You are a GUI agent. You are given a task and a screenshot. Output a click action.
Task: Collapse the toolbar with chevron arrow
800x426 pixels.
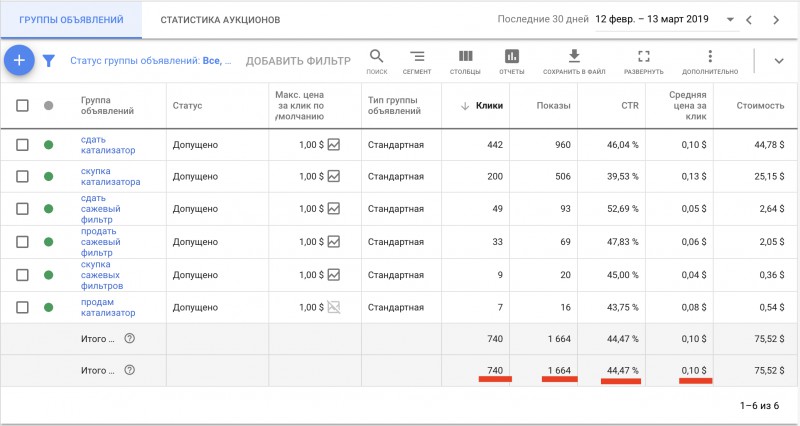(x=779, y=60)
